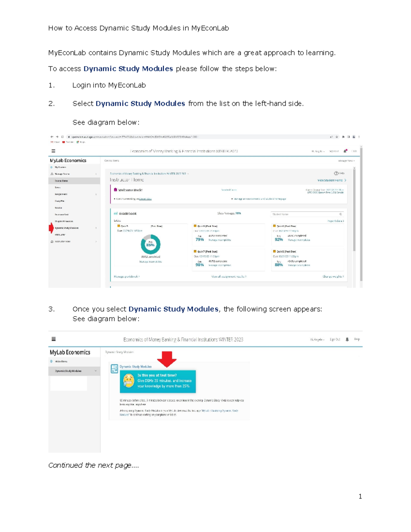The height and width of the screenshot is (532, 411).
Task: Click 'Is this you at test time?' banner
Action: (x=158, y=381)
